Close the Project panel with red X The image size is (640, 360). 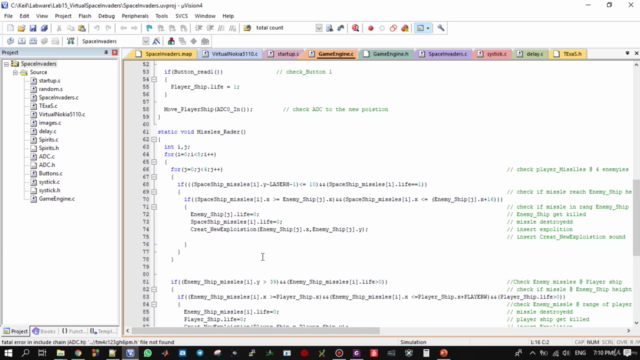coord(115,53)
